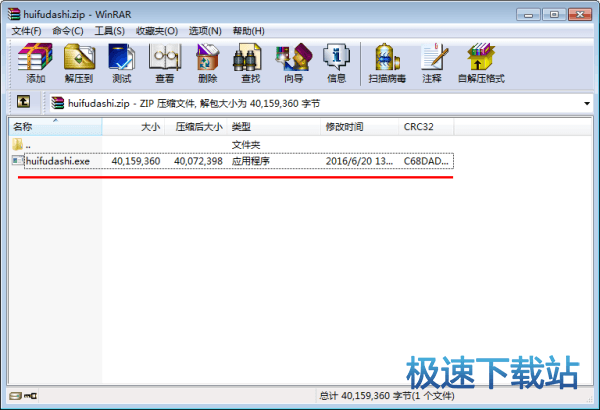The height and width of the screenshot is (410, 600).
Task: Open the Comment (注释) tool
Action: click(434, 57)
